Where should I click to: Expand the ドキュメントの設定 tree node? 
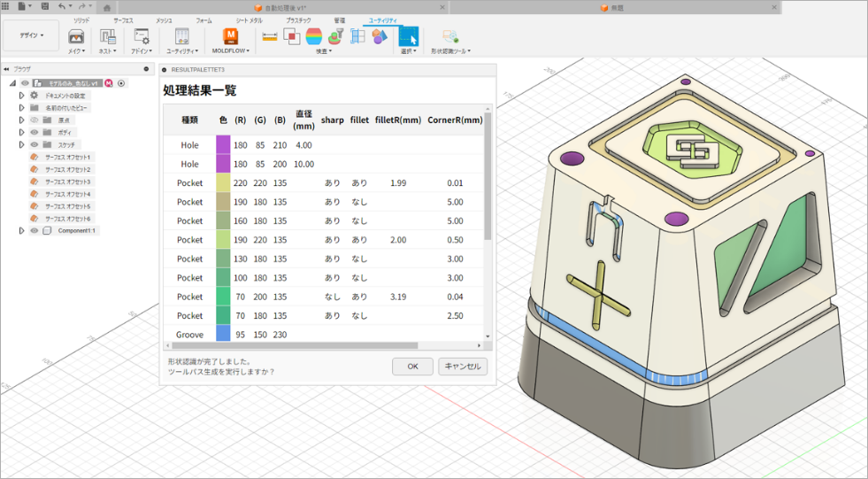point(22,95)
